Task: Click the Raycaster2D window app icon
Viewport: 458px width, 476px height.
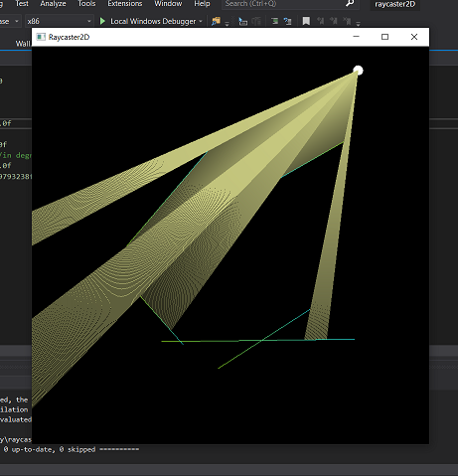Action: pyautogui.click(x=41, y=37)
